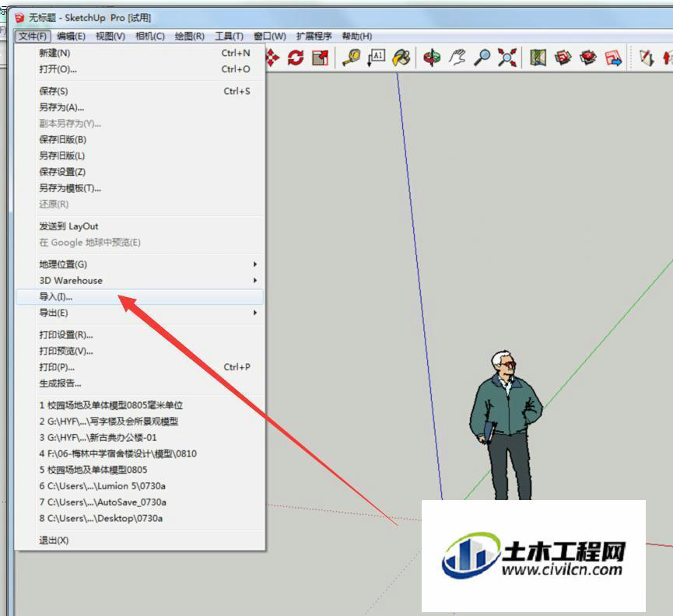Open recent file 6 Lumion 5\0730a
This screenshot has width=673, height=616.
pyautogui.click(x=139, y=486)
